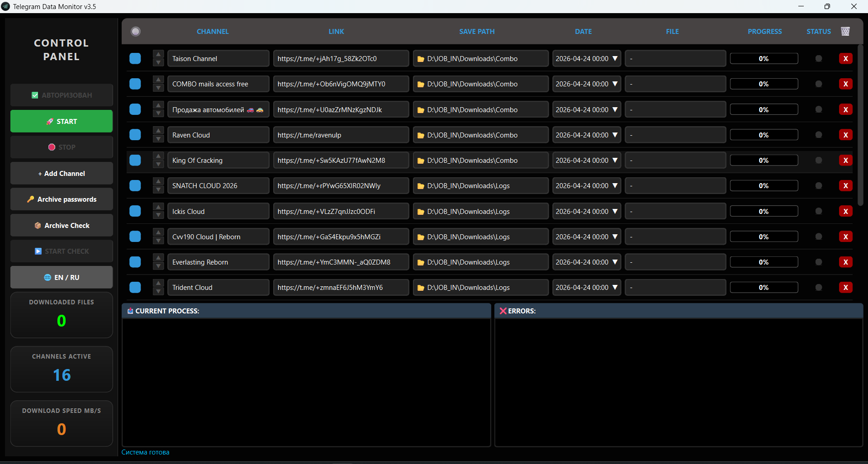The width and height of the screenshot is (868, 464).
Task: Click the channel list vertical scrollbar
Action: [x=860, y=125]
